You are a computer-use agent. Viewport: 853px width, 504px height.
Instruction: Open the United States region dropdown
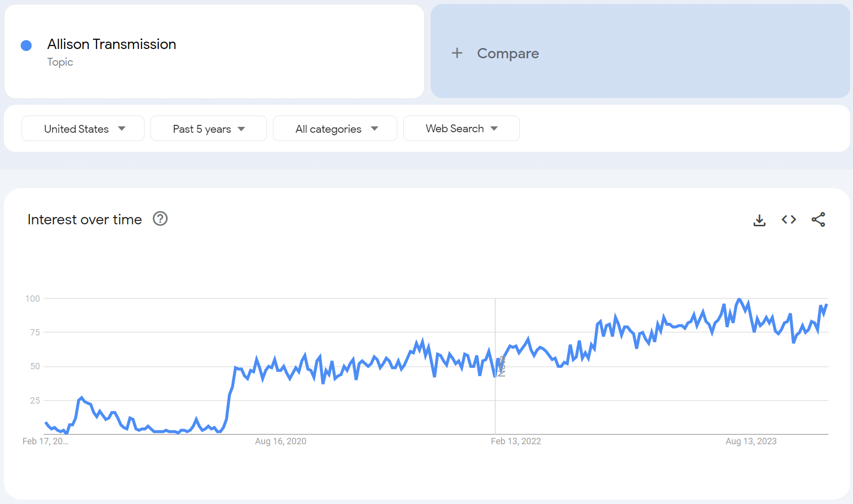coord(83,128)
